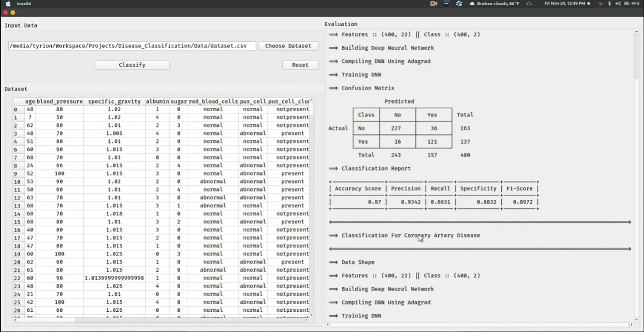Select the age column header
Image resolution: width=644 pixels, height=332 pixels.
pos(30,101)
